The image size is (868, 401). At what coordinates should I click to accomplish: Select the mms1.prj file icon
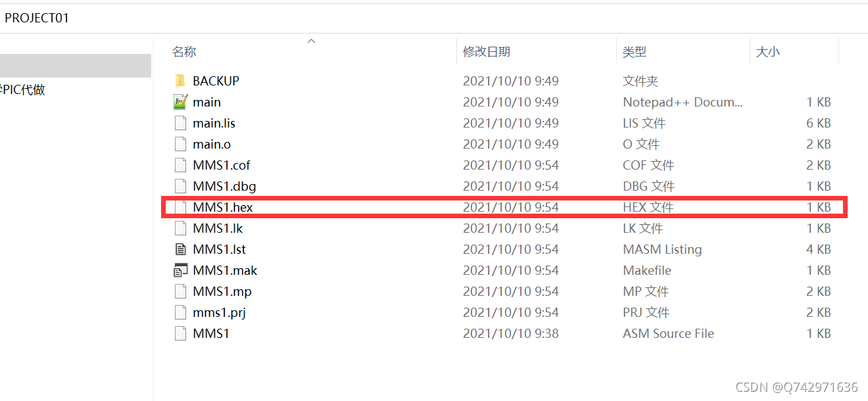tap(180, 312)
